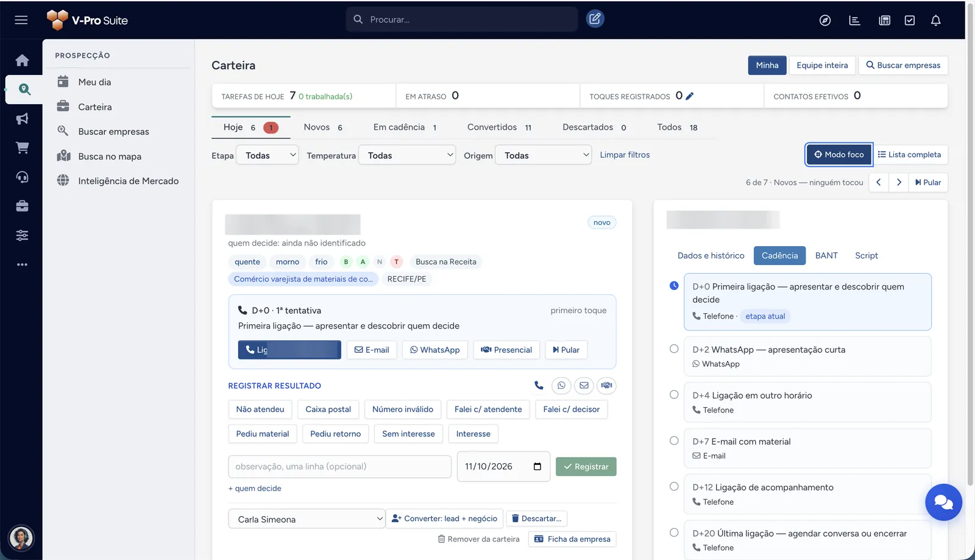The height and width of the screenshot is (560, 975).
Task: Open the BANT tab
Action: coord(826,256)
